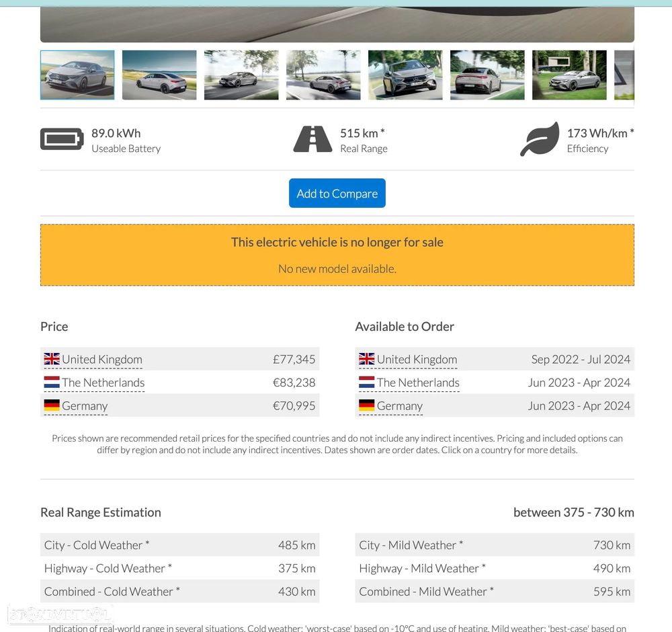
Task: Click City - Mild Weather row
Action: point(495,545)
